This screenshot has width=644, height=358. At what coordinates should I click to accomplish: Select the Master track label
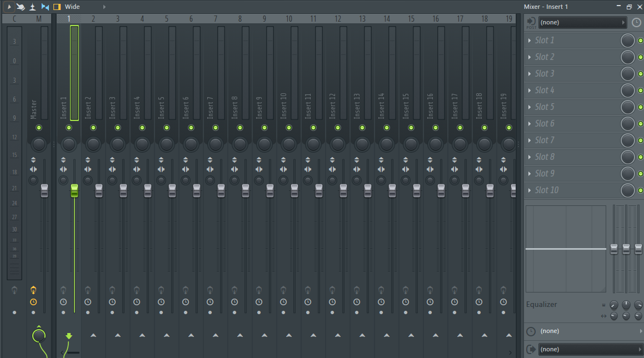(x=34, y=109)
